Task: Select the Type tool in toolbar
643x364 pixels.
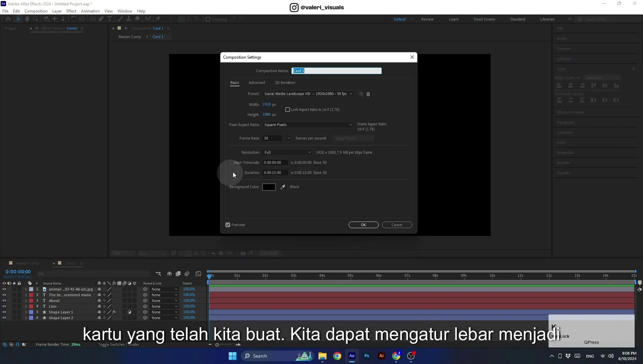Action: [110, 19]
